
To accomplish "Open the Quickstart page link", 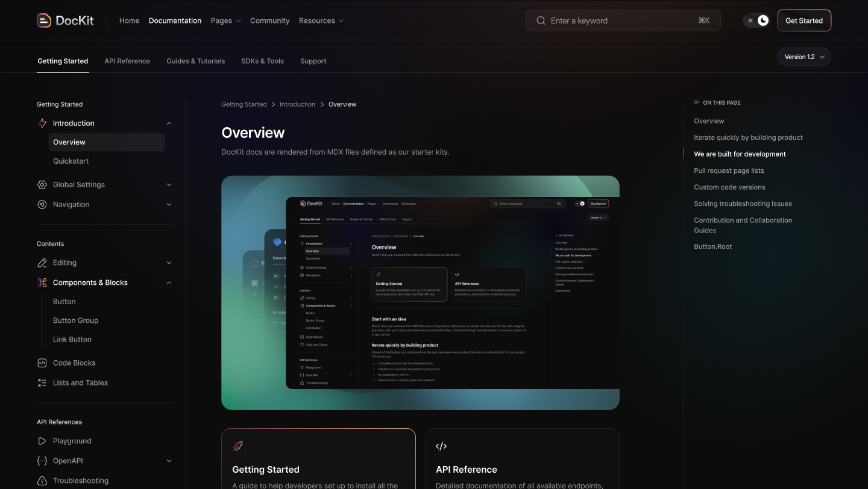I will tap(72, 161).
